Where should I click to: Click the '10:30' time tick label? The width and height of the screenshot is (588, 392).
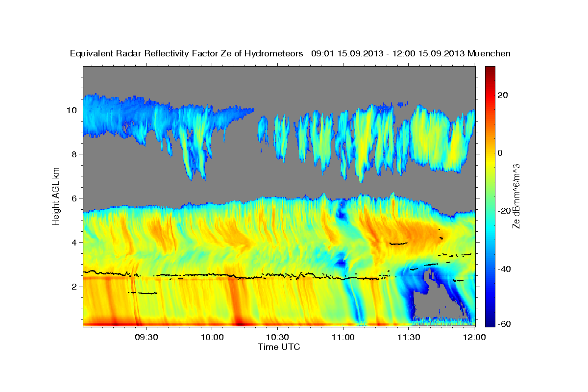[x=277, y=338]
